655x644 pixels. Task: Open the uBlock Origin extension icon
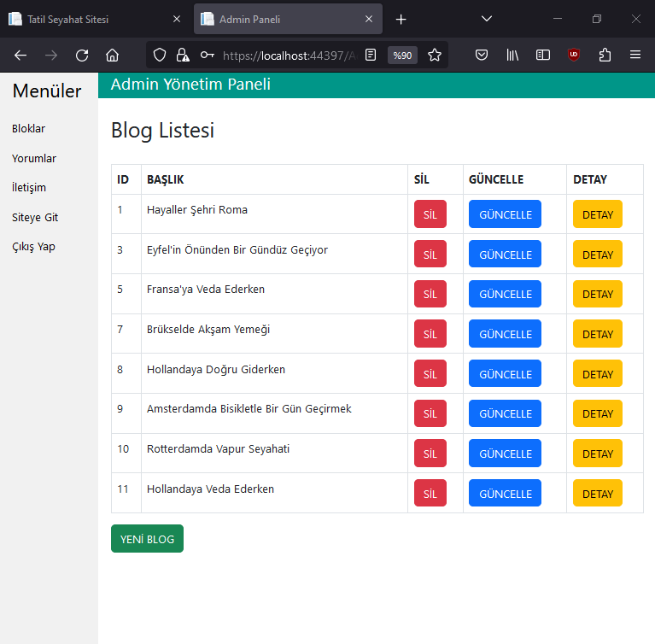(x=574, y=55)
